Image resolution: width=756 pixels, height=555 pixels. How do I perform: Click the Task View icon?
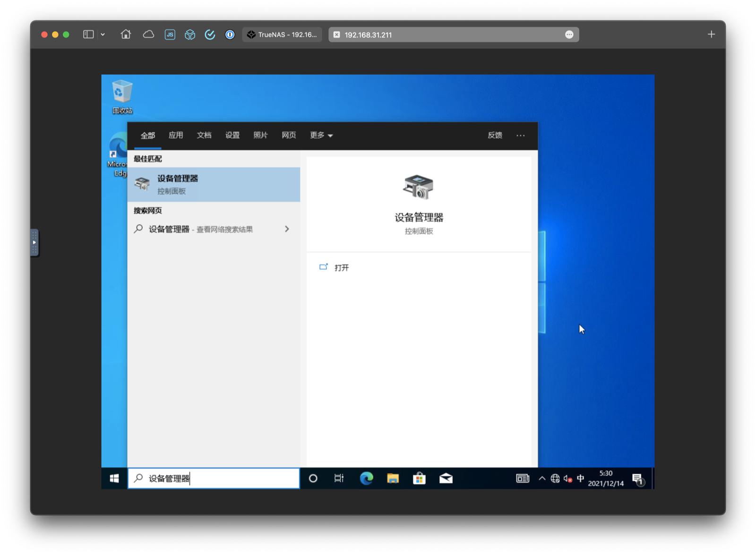[x=339, y=478]
